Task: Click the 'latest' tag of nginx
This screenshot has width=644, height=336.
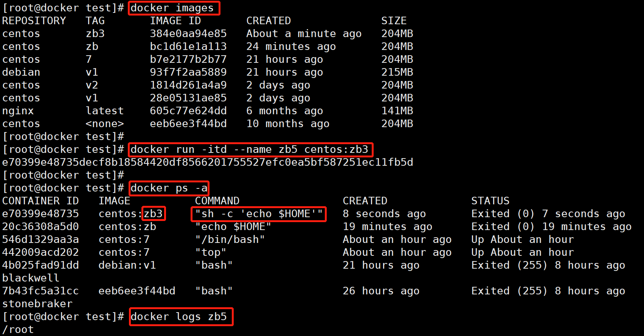Action: click(105, 111)
